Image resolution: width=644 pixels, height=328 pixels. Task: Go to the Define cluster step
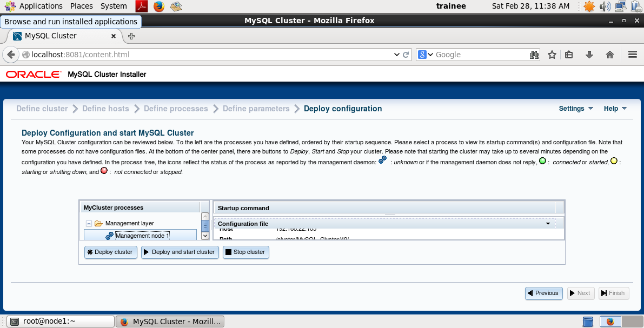pos(42,109)
